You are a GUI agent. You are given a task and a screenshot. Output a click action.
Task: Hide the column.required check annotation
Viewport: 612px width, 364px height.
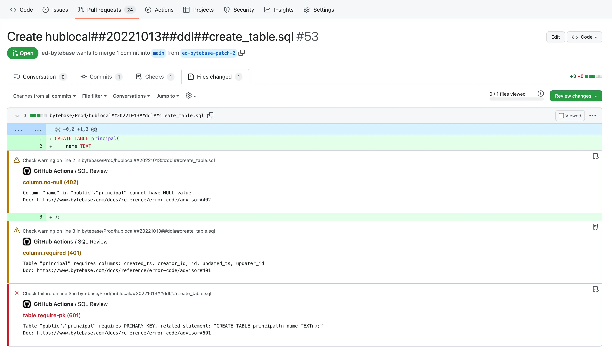click(596, 227)
